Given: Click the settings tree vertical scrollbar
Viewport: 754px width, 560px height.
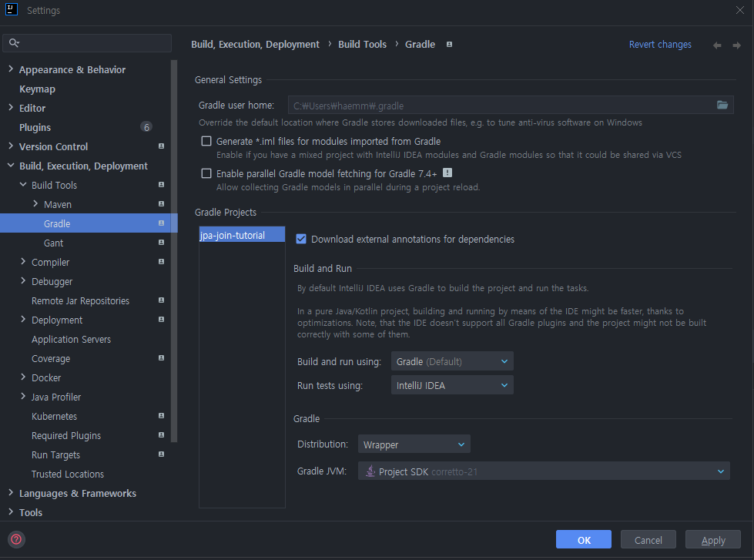Looking at the screenshot, I should pyautogui.click(x=174, y=250).
